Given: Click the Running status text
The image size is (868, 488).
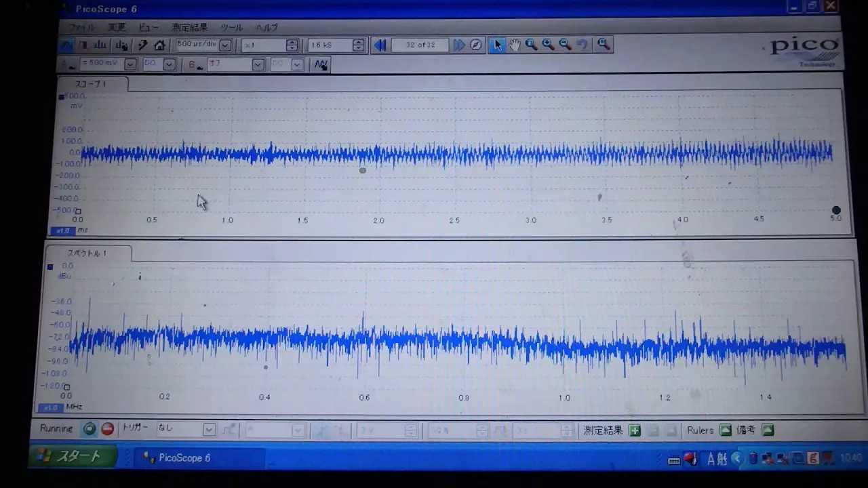Looking at the screenshot, I should pyautogui.click(x=56, y=429).
